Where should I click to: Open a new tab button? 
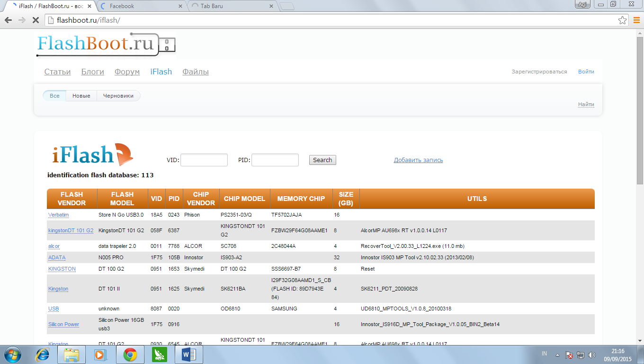(287, 6)
